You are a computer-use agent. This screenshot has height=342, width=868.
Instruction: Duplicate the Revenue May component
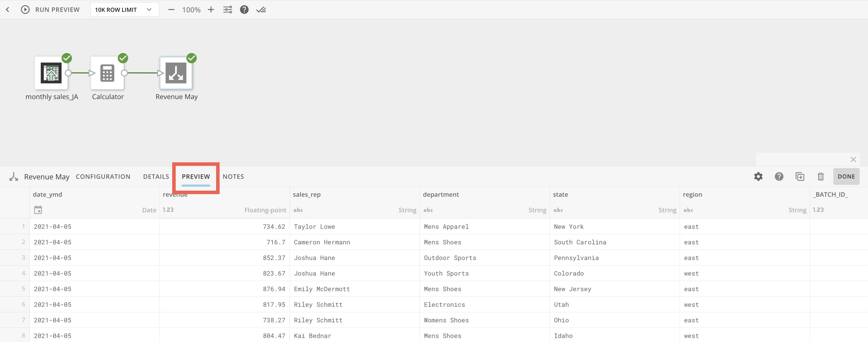pyautogui.click(x=800, y=176)
